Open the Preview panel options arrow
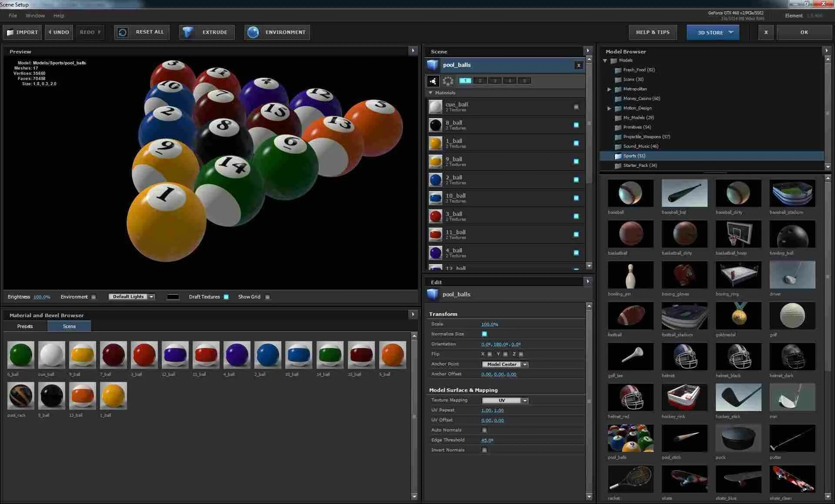This screenshot has height=504, width=835. click(x=413, y=51)
